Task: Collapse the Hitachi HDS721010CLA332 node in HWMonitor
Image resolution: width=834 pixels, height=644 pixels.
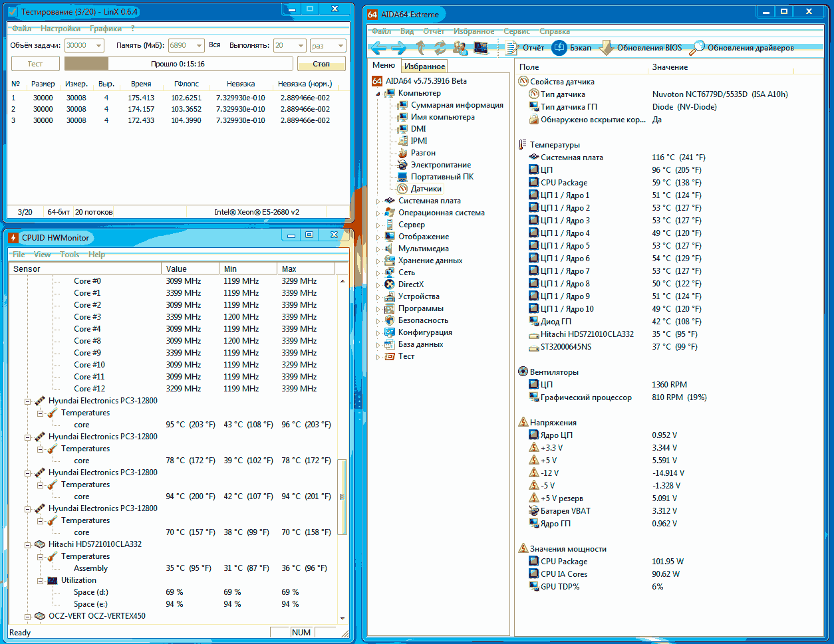Action: click(28, 544)
